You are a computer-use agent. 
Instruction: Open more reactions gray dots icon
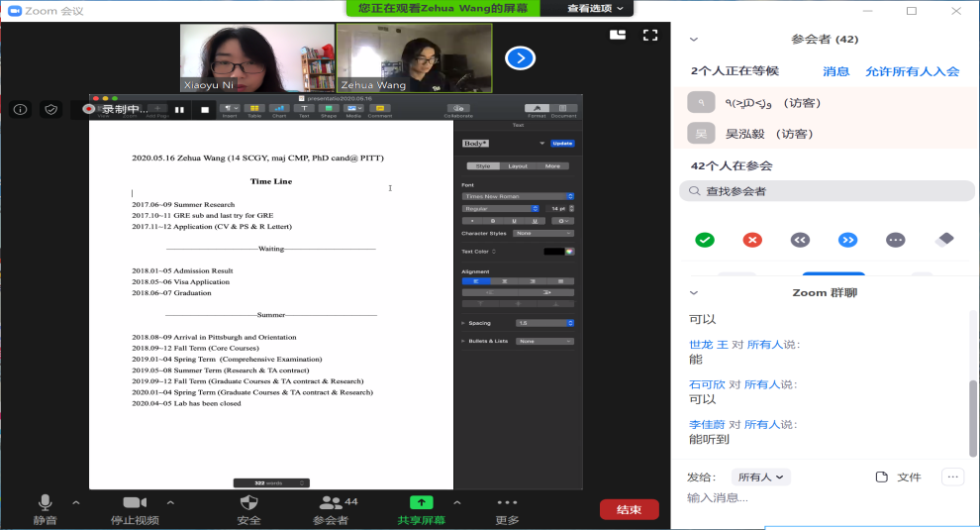[x=895, y=240]
